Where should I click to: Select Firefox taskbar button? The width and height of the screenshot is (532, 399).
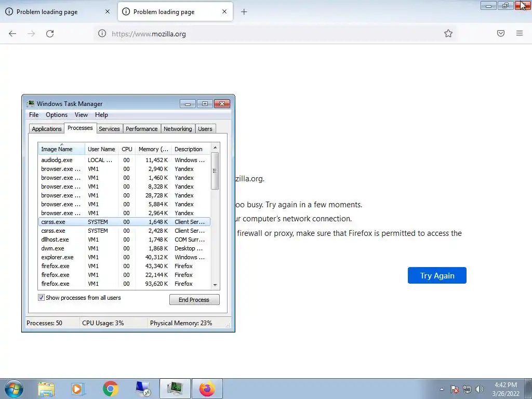click(207, 389)
